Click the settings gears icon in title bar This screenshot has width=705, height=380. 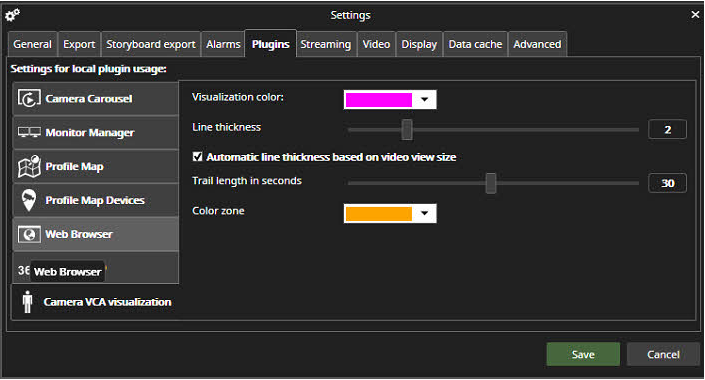12,15
